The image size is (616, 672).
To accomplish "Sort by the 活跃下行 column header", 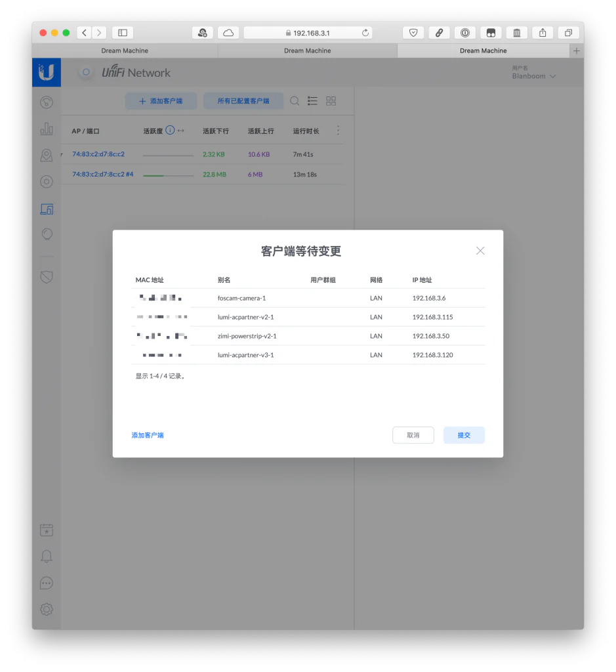I will click(215, 131).
